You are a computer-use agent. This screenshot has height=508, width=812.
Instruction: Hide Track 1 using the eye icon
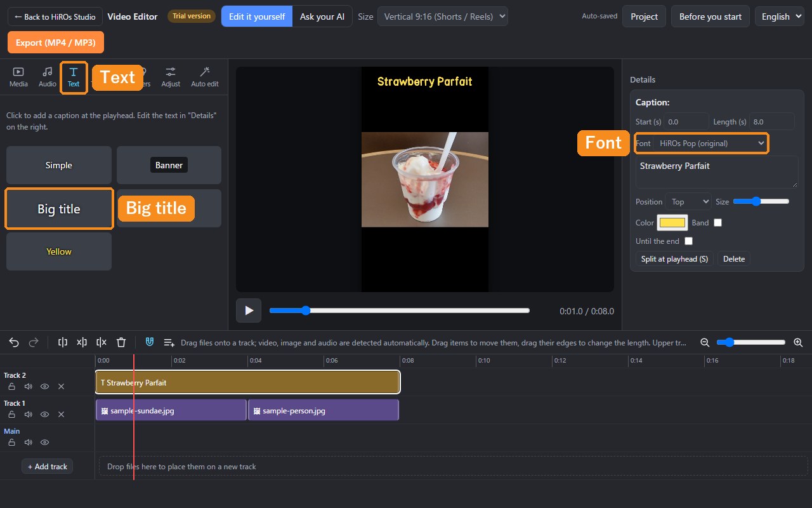click(x=44, y=414)
